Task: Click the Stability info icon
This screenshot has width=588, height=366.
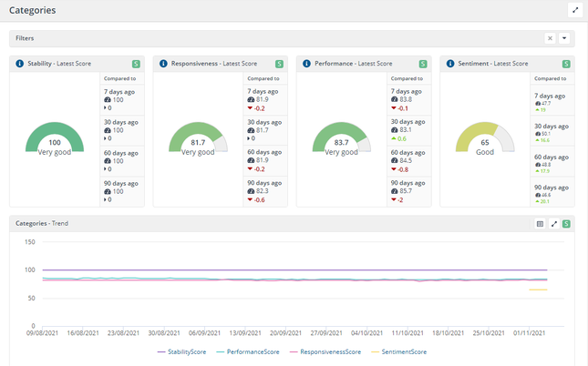Action: tap(20, 64)
